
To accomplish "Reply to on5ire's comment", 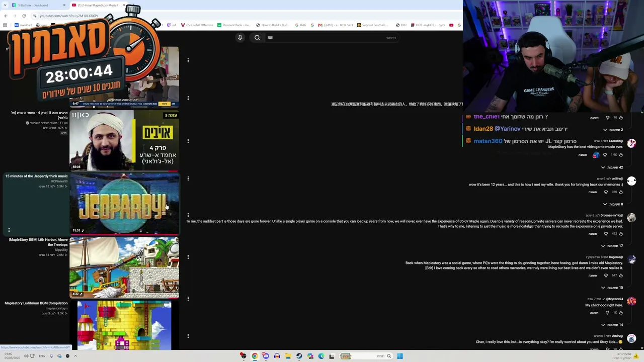I will (593, 192).
